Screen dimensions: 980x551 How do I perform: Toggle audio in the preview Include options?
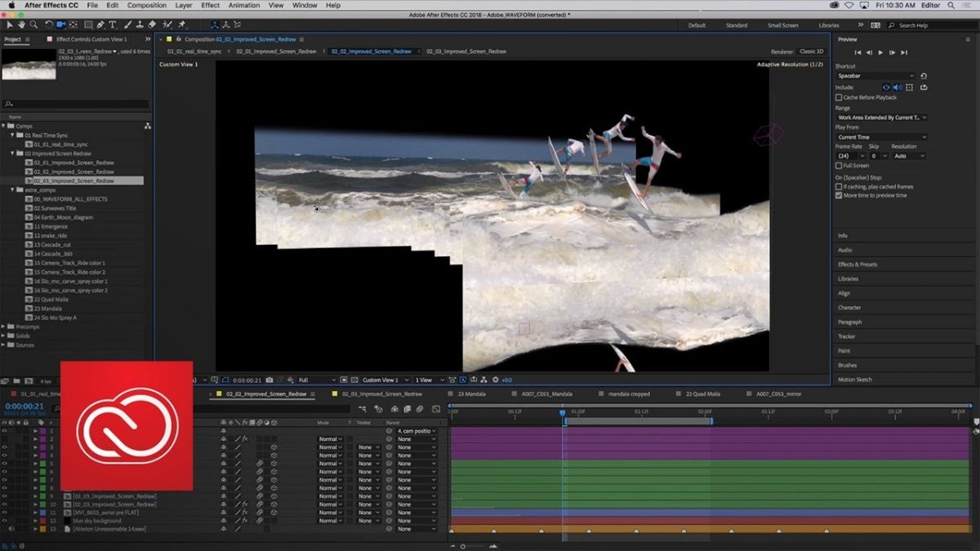tap(897, 87)
